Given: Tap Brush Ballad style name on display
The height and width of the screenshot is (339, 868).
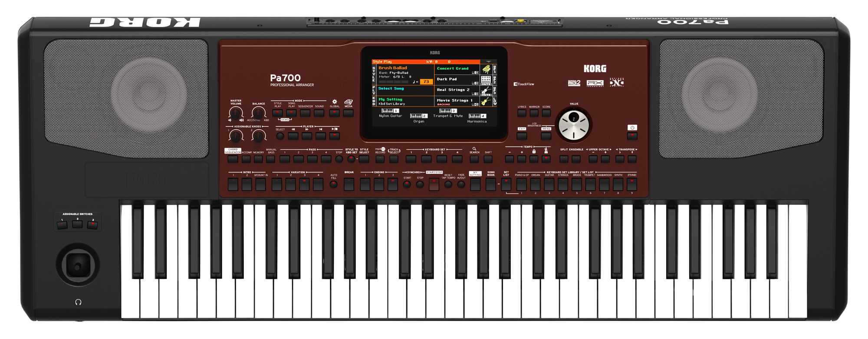Looking at the screenshot, I should pos(393,68).
